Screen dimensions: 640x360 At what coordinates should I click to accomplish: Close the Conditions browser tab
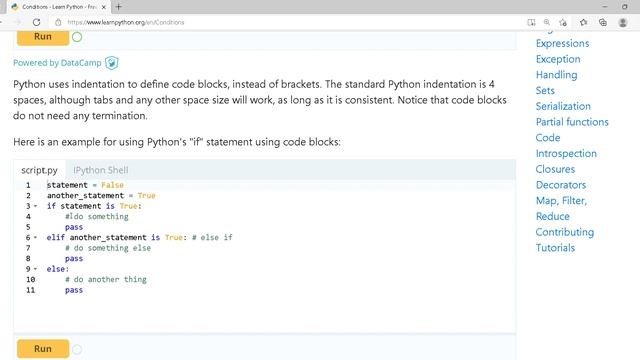[x=104, y=7]
